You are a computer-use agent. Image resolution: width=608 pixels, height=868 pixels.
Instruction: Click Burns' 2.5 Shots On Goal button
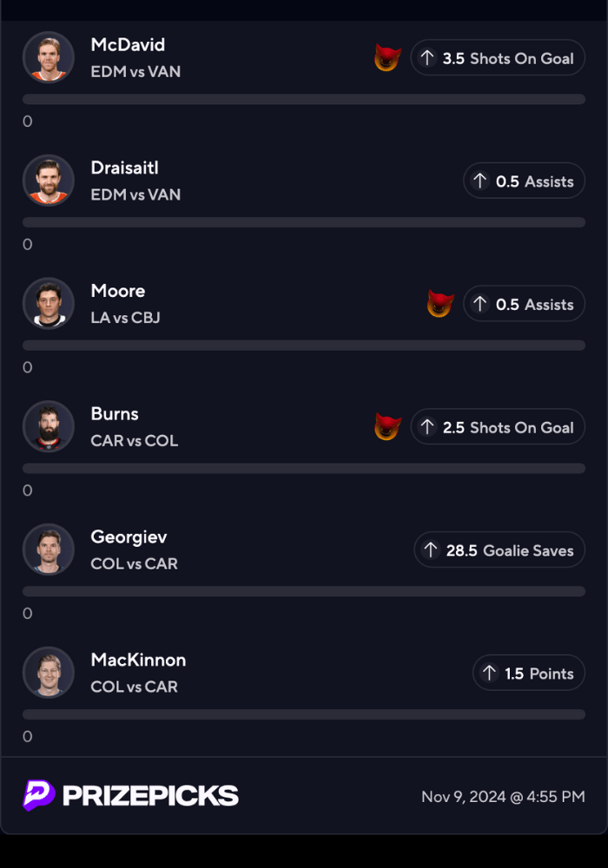tap(498, 427)
